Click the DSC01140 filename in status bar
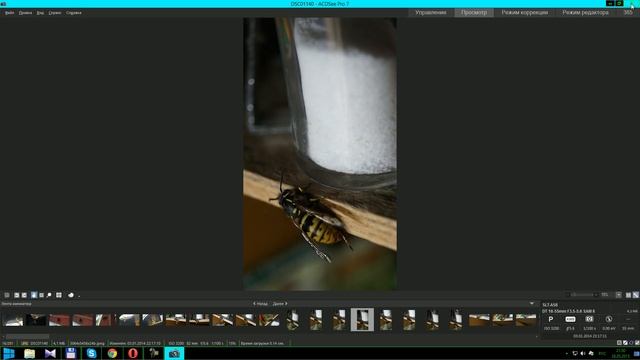This screenshot has width=640, height=360. coord(39,343)
